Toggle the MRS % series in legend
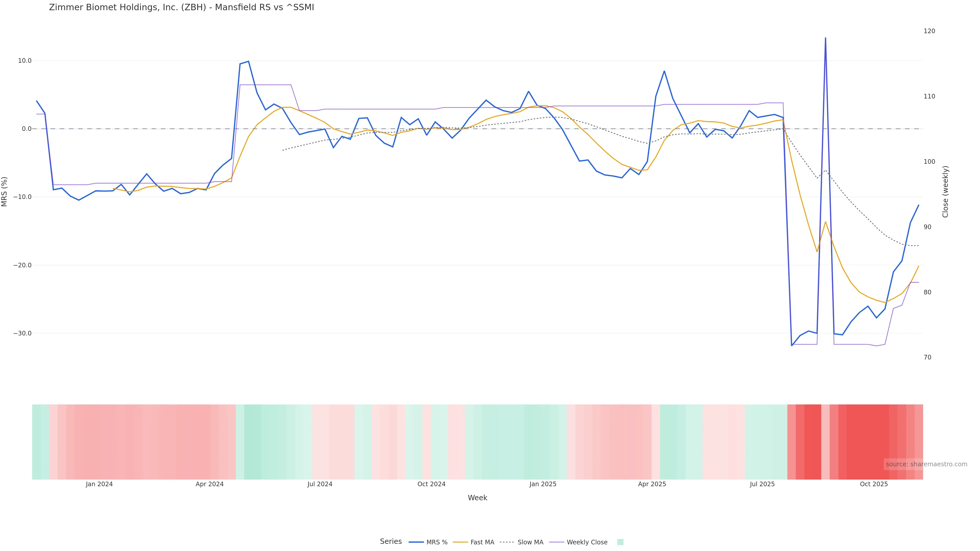Image resolution: width=980 pixels, height=551 pixels. click(x=437, y=542)
